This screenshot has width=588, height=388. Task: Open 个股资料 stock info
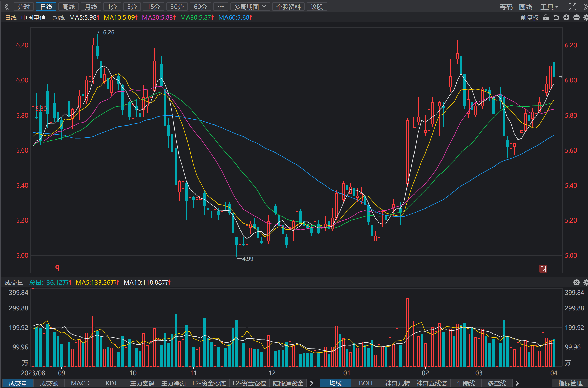(288, 7)
